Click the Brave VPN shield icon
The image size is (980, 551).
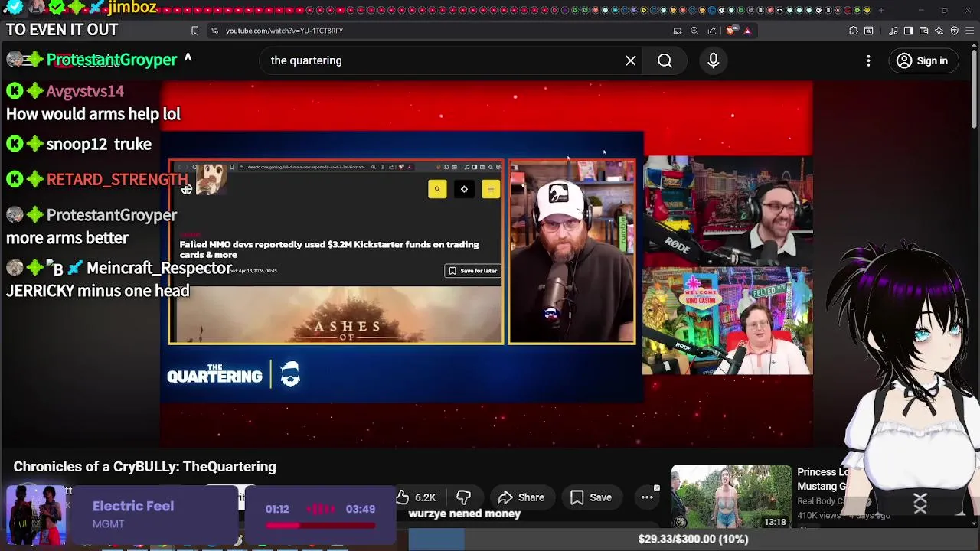point(955,31)
